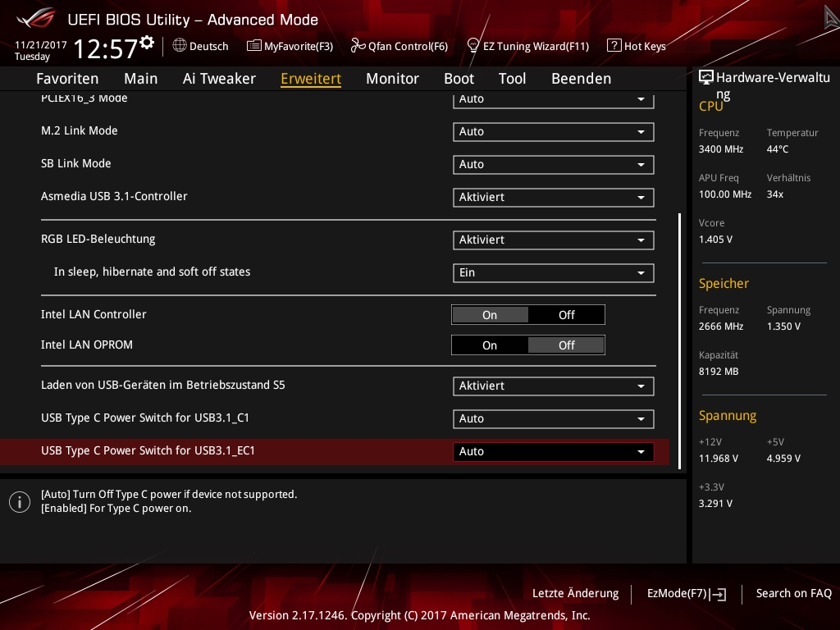The height and width of the screenshot is (630, 840).
Task: Switch to the Ai Tweaker tab
Action: point(219,79)
